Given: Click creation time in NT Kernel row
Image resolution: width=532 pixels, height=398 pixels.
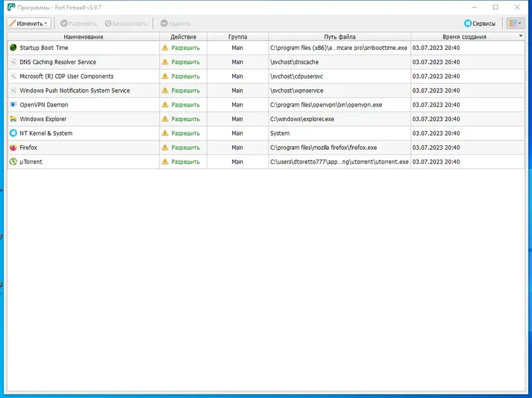Looking at the screenshot, I should (436, 134).
